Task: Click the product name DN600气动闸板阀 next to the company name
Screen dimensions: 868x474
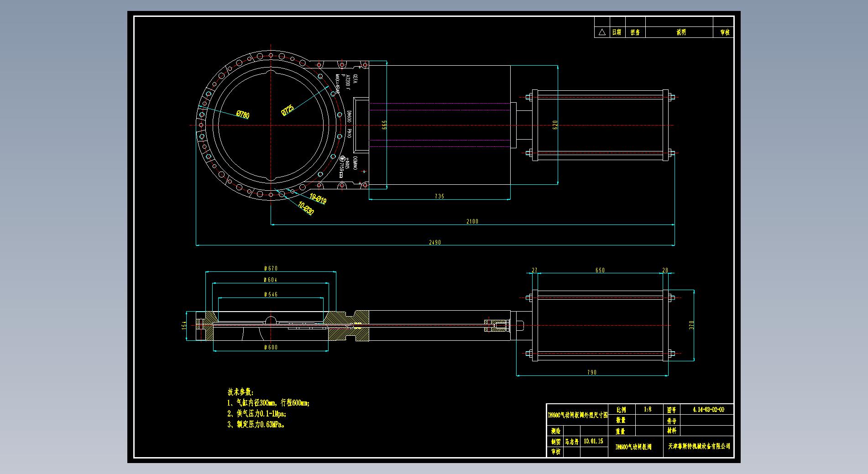Action: click(633, 447)
